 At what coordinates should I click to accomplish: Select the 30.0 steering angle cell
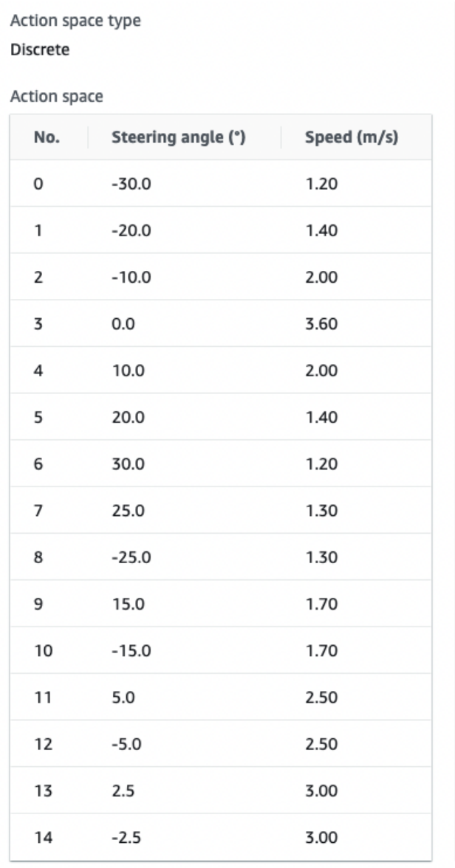tap(127, 464)
